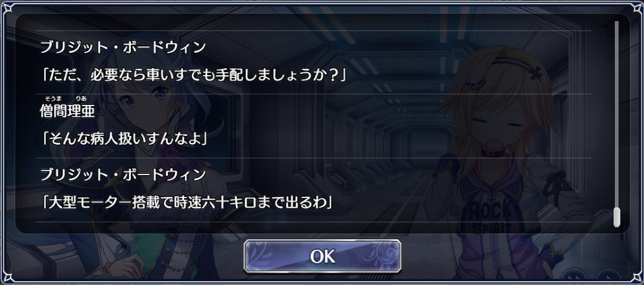Grab the white scrollbar thumb of the log
Screen dimensions: 644x285
(617, 217)
